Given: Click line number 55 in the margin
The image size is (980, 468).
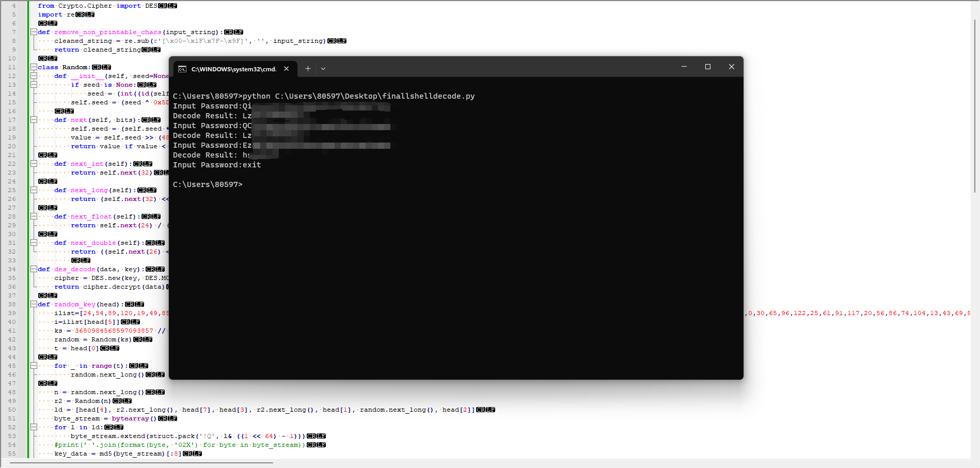Looking at the screenshot, I should coord(12,454).
